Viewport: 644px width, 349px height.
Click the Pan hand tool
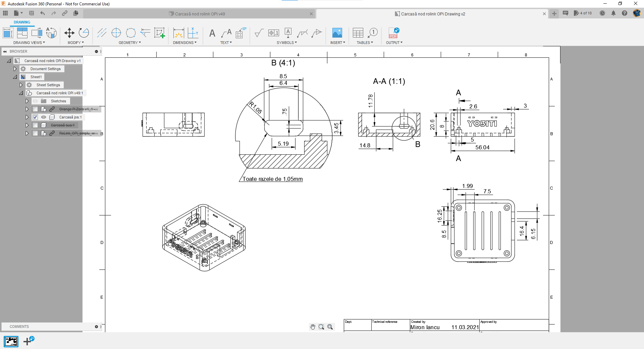coord(313,327)
